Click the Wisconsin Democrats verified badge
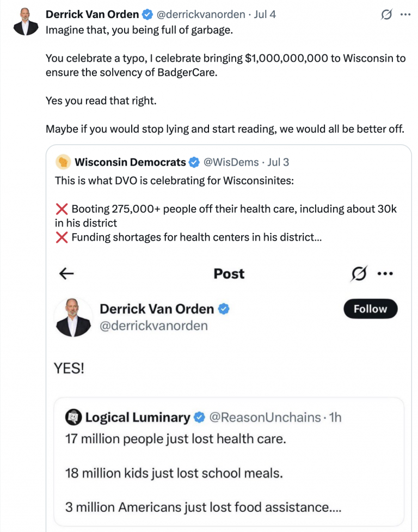This screenshot has height=532, width=418. [194, 162]
